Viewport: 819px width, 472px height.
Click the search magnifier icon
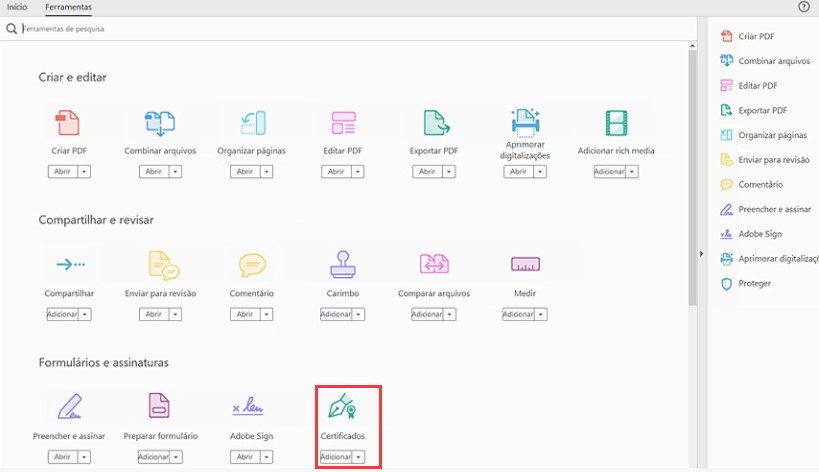coord(11,29)
